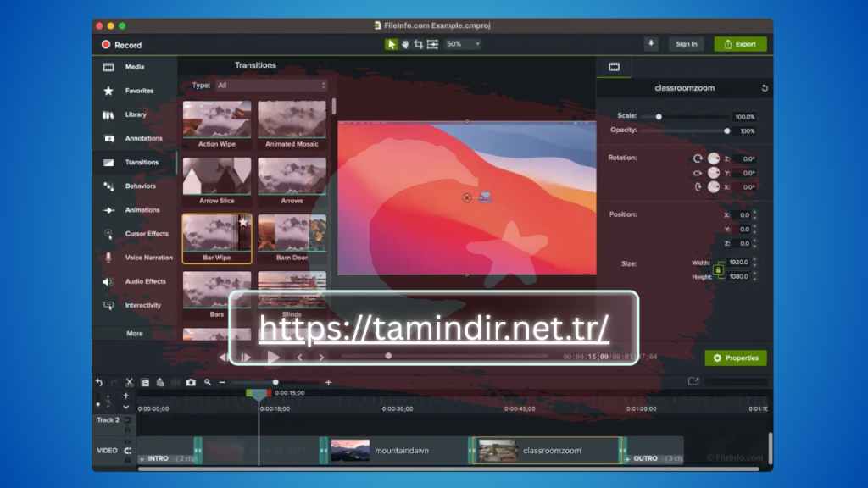Toggle favorite star on Bar Wipe

point(243,223)
